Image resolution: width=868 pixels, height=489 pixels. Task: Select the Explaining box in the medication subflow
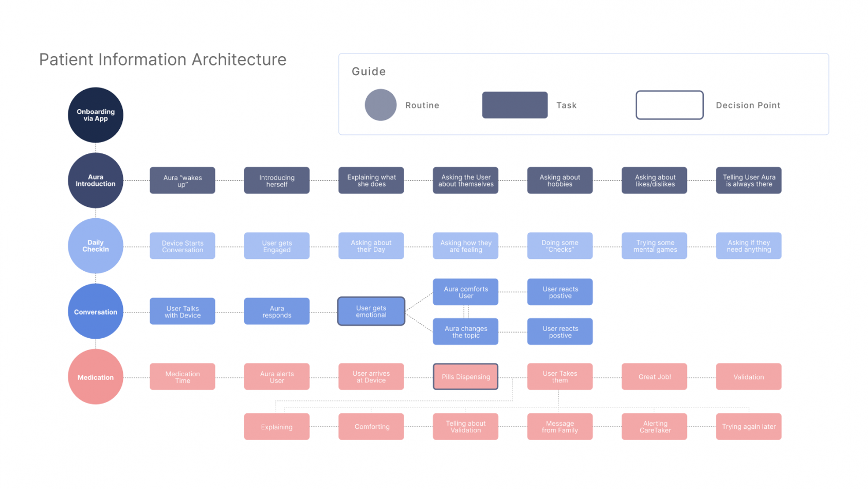277,426
